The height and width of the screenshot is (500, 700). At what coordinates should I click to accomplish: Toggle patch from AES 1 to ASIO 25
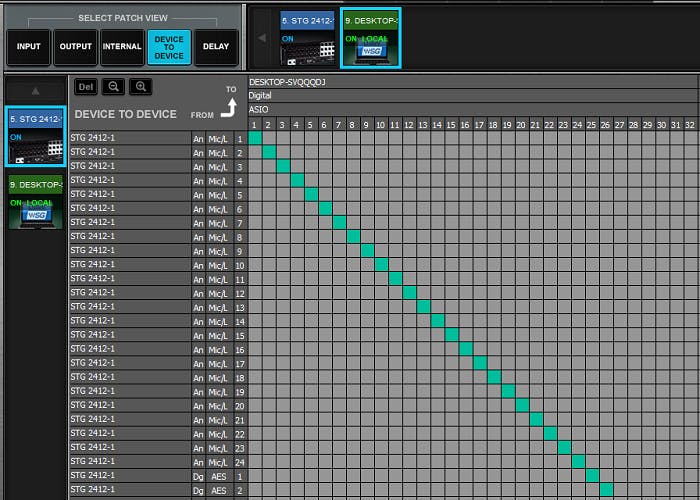click(592, 476)
